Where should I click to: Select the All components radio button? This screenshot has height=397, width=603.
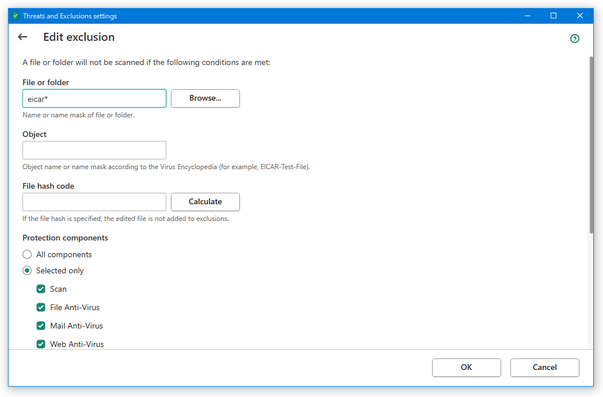[27, 254]
